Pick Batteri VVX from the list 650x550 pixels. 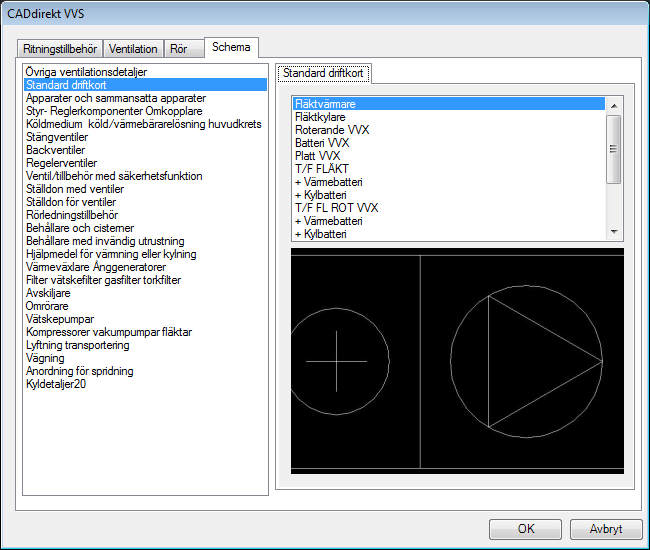pos(449,143)
